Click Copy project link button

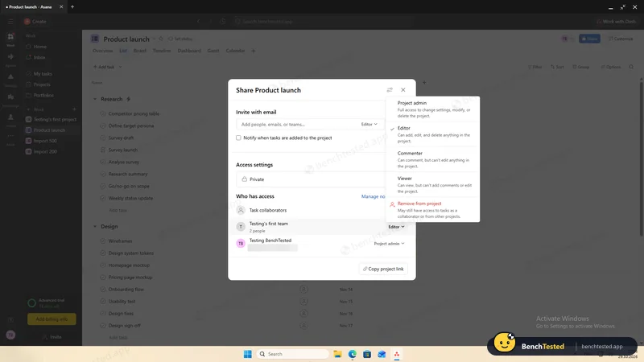pos(383,269)
